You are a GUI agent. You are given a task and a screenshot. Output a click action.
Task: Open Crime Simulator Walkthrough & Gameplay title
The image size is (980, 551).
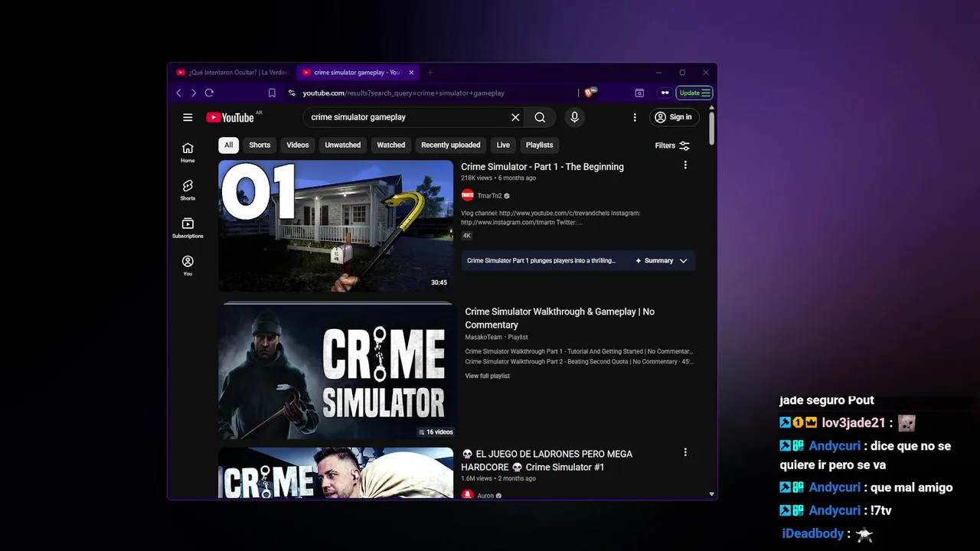pyautogui.click(x=560, y=318)
